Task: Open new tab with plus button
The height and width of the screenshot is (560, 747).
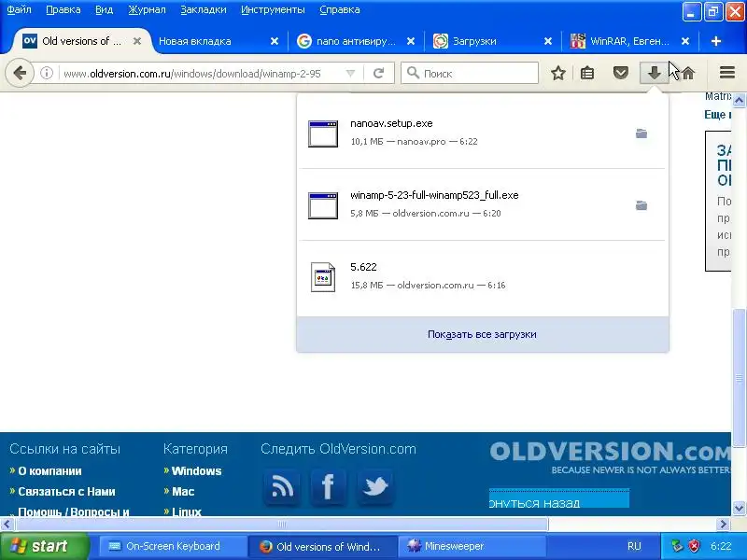Action: tap(715, 41)
